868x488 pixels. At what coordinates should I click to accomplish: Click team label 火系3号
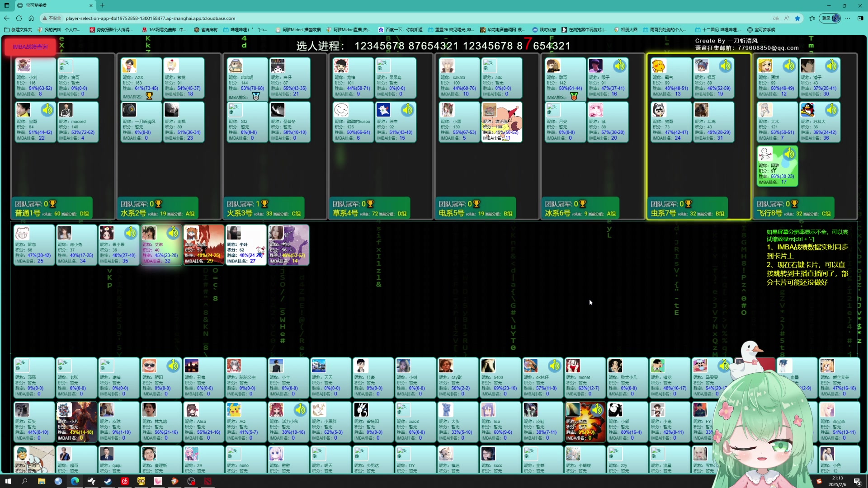click(240, 213)
